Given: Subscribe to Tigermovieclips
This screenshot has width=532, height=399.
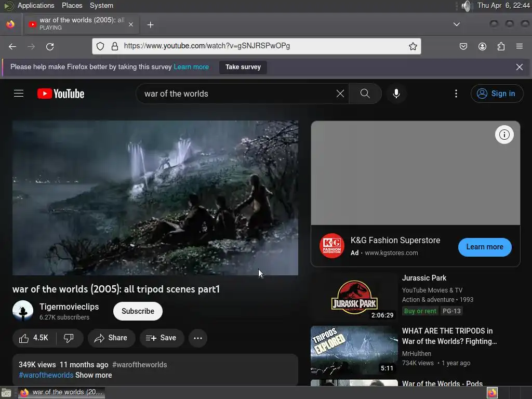Looking at the screenshot, I should [138, 311].
